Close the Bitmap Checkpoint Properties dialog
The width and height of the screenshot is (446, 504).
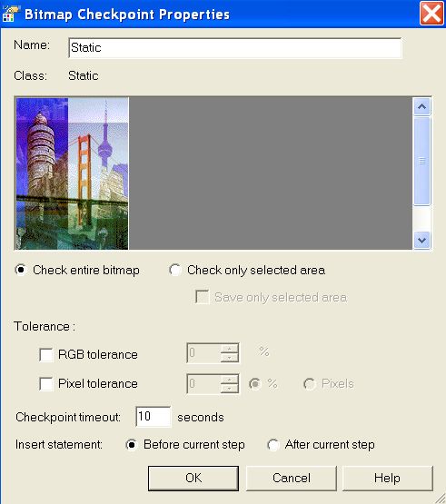click(x=431, y=14)
